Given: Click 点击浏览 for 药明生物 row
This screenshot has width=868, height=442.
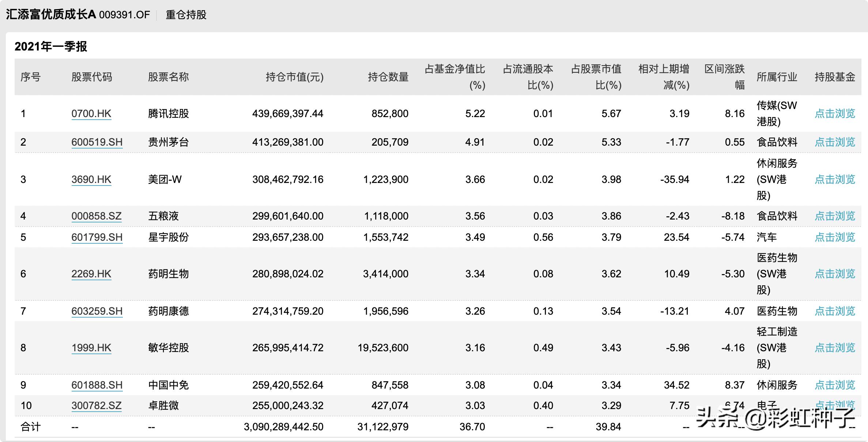Looking at the screenshot, I should coord(835,274).
